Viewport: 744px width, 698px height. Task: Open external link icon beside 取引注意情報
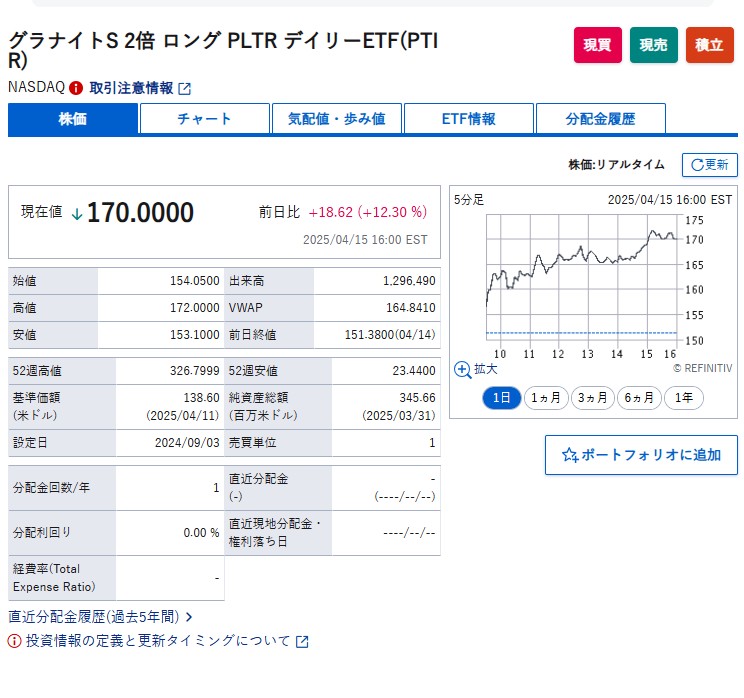pyautogui.click(x=185, y=89)
